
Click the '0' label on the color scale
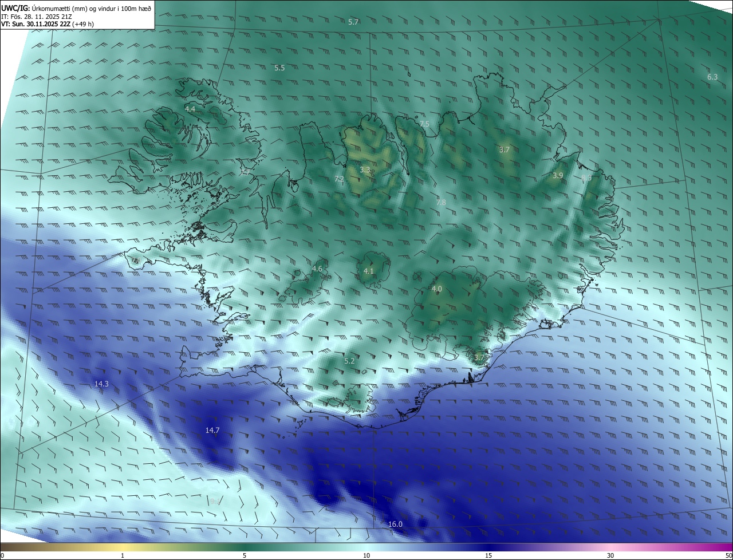(x=2, y=555)
